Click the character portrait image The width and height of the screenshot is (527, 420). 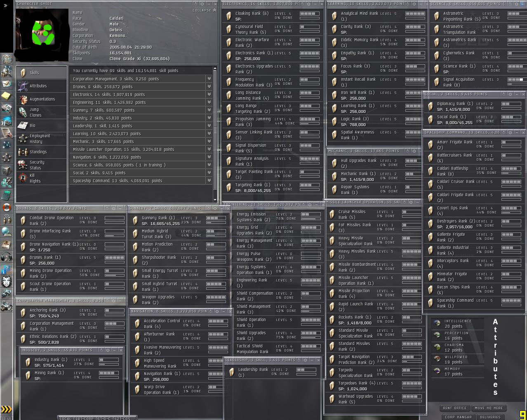pyautogui.click(x=42, y=35)
